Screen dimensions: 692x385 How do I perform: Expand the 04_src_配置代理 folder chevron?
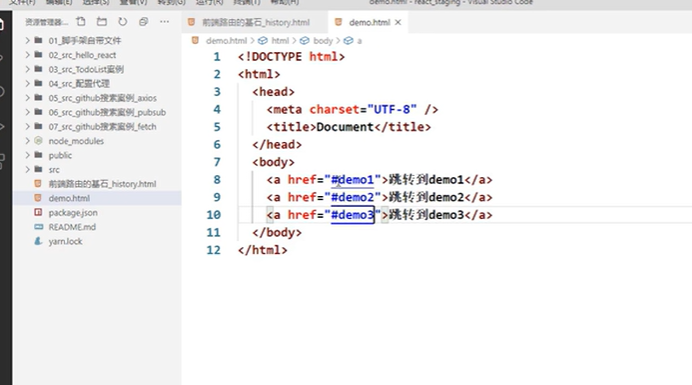click(27, 83)
